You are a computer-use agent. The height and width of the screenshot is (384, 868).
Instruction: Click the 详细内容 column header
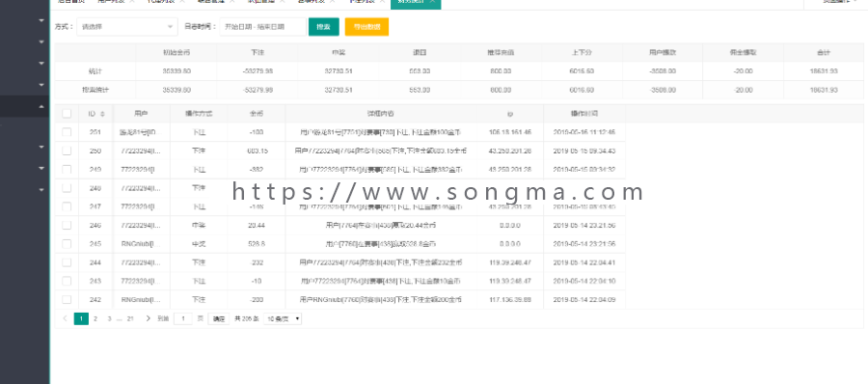click(x=381, y=114)
